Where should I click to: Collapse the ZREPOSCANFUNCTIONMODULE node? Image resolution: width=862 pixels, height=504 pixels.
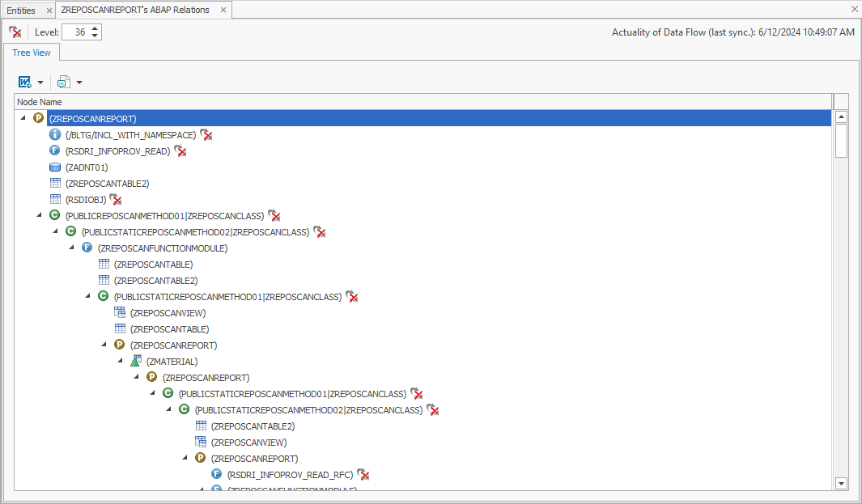(70, 247)
